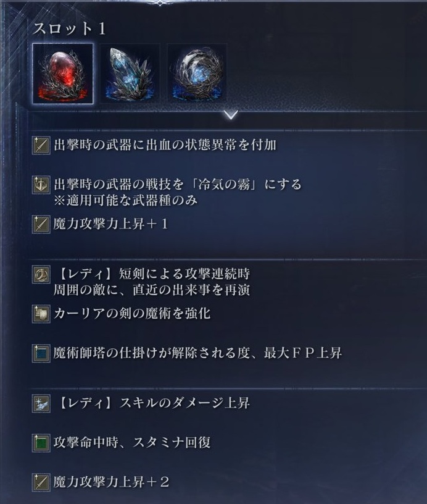Click the sparkle hand icon beside スキルのダメージ上昇
Screen dimensions: 427x504
[x=41, y=403]
